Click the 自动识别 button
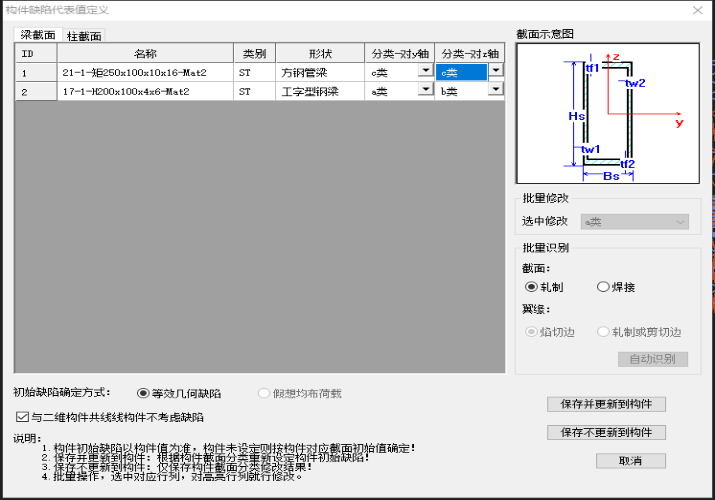 (653, 359)
